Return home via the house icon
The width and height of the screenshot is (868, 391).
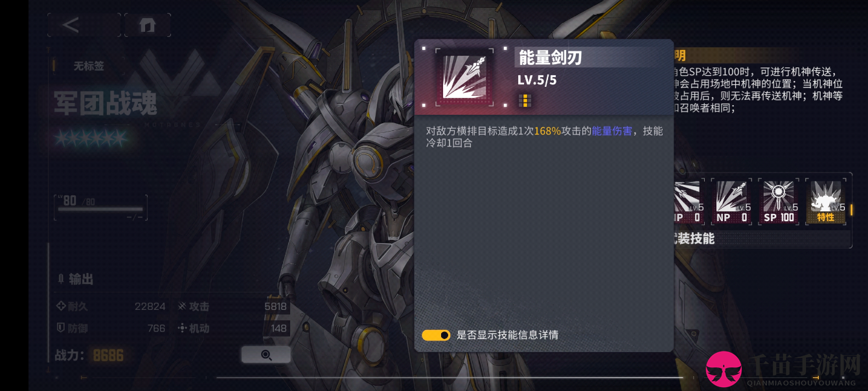pyautogui.click(x=148, y=25)
